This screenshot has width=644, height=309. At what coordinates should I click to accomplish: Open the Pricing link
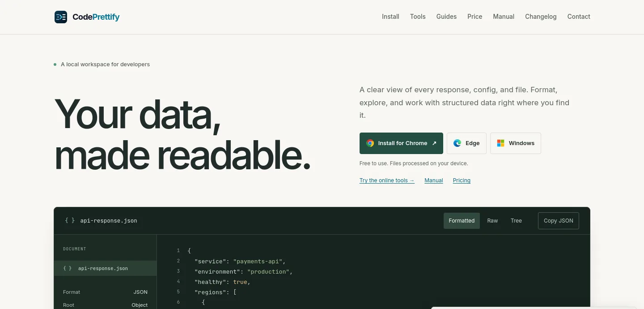tap(462, 180)
